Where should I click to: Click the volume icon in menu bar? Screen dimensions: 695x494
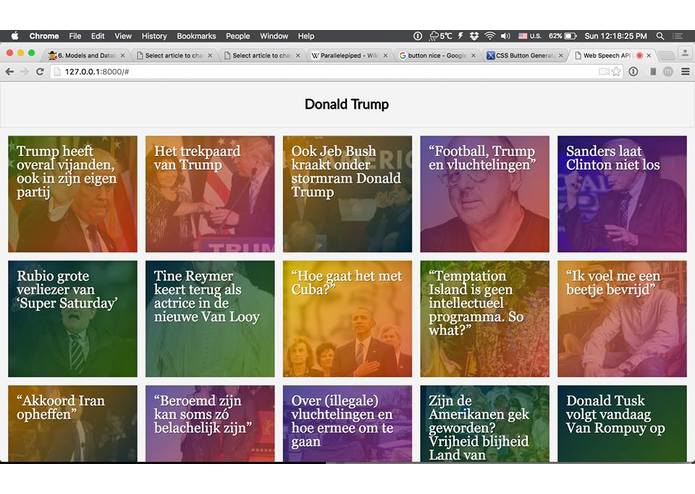click(505, 36)
